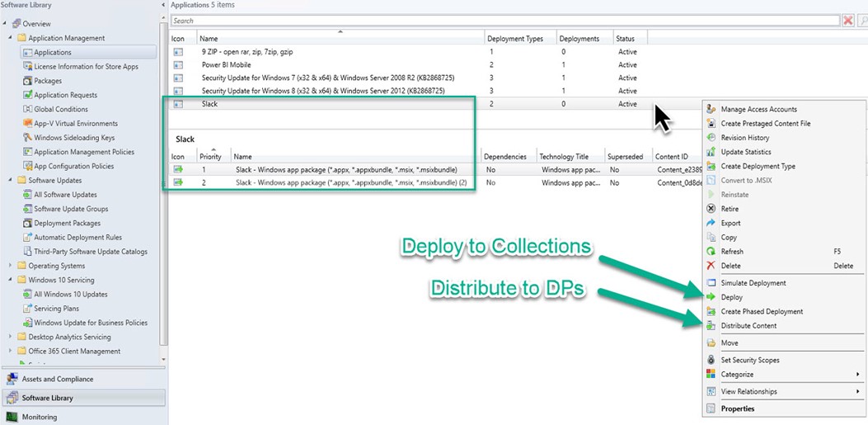Click the Refresh green icon in menu
The width and height of the screenshot is (868, 425).
click(x=711, y=251)
